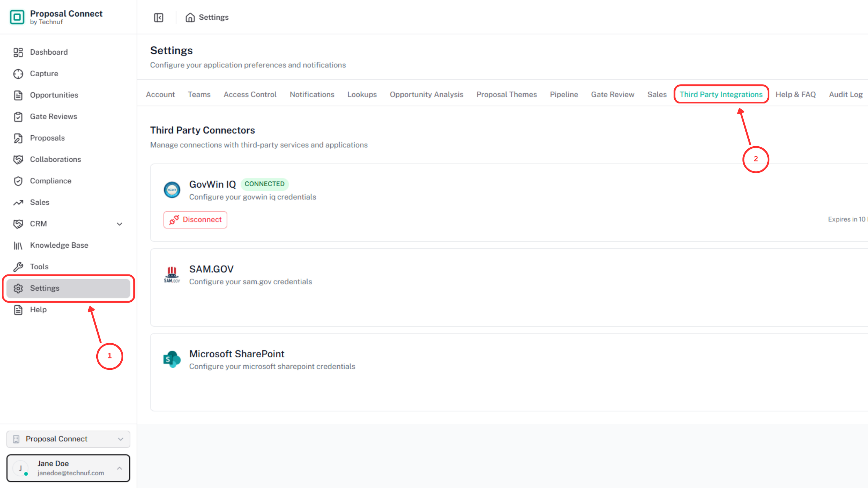Click the Opportunities document icon
Image resolution: width=868 pixels, height=488 pixels.
pos(18,95)
